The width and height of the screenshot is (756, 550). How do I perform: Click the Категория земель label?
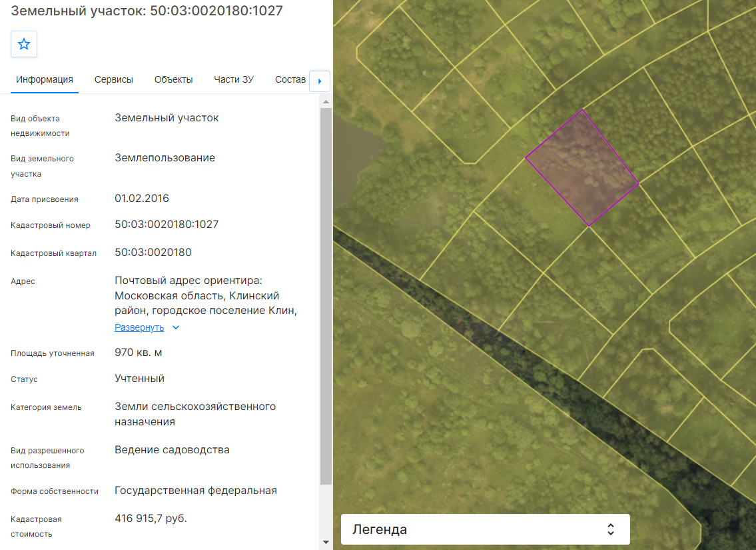coord(46,407)
